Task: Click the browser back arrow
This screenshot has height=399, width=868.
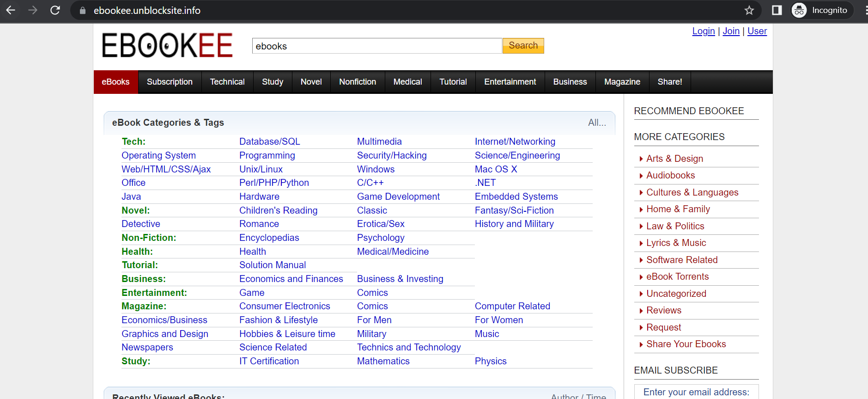Action: [x=11, y=10]
